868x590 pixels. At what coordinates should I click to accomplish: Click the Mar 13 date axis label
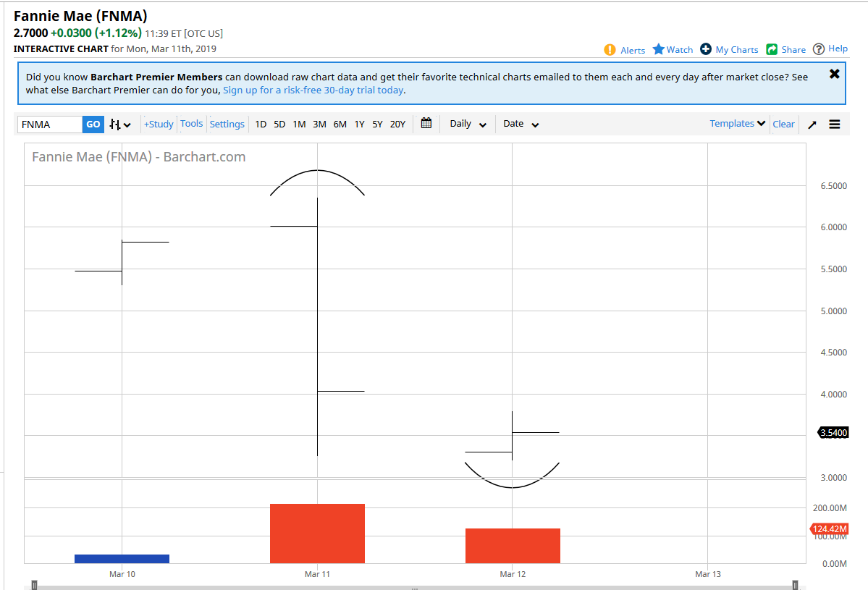[x=708, y=574]
